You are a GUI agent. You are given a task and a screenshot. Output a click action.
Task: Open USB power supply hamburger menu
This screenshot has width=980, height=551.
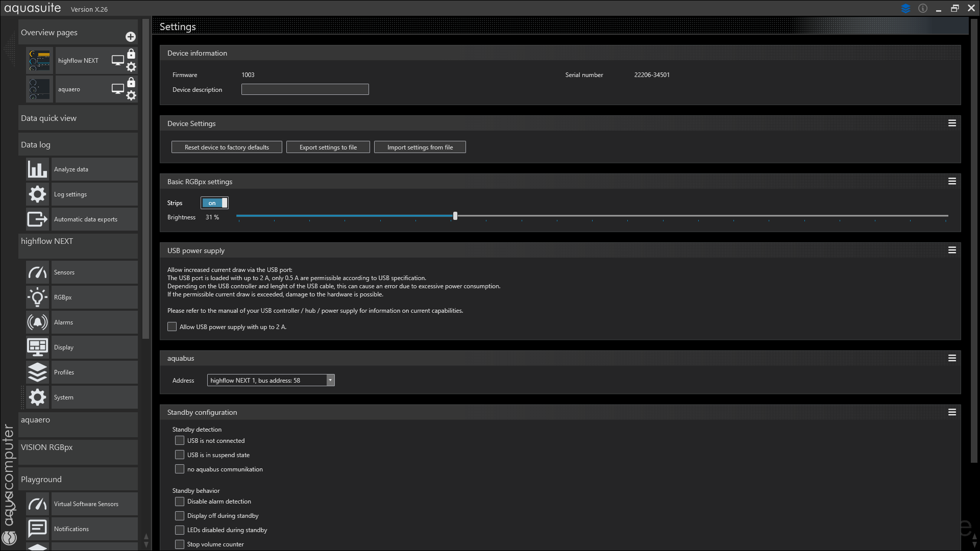(952, 251)
